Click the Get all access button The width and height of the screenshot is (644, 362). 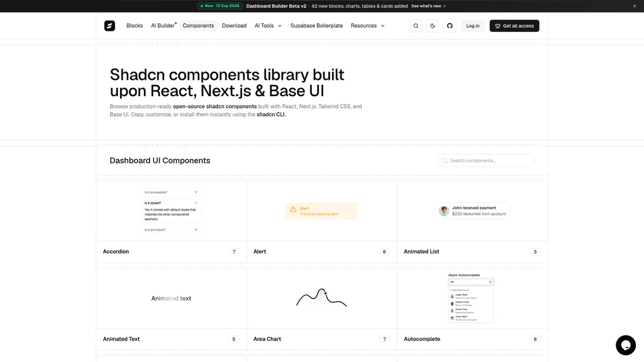tap(514, 26)
